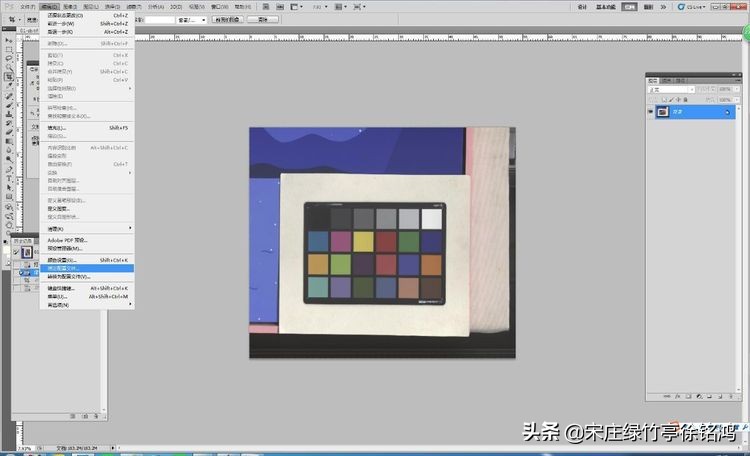This screenshot has width=750, height=456.
Task: Click the link layers icon in Layers panel
Action: [x=667, y=397]
